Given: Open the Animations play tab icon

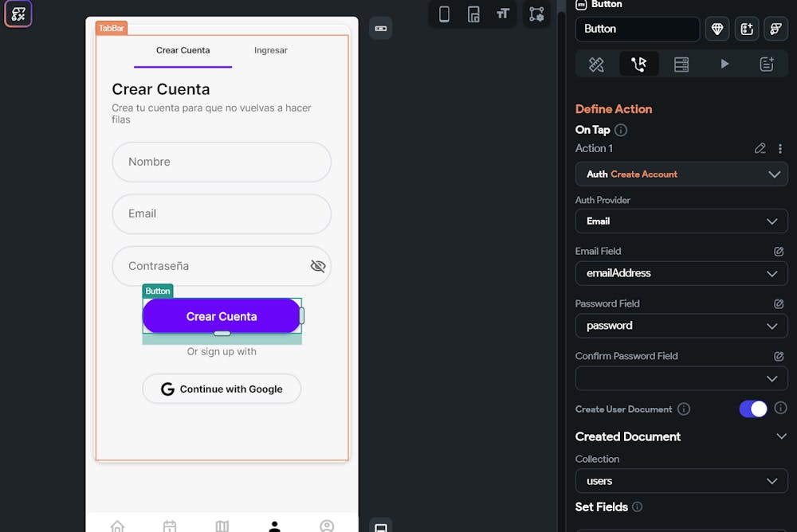Looking at the screenshot, I should [x=724, y=64].
